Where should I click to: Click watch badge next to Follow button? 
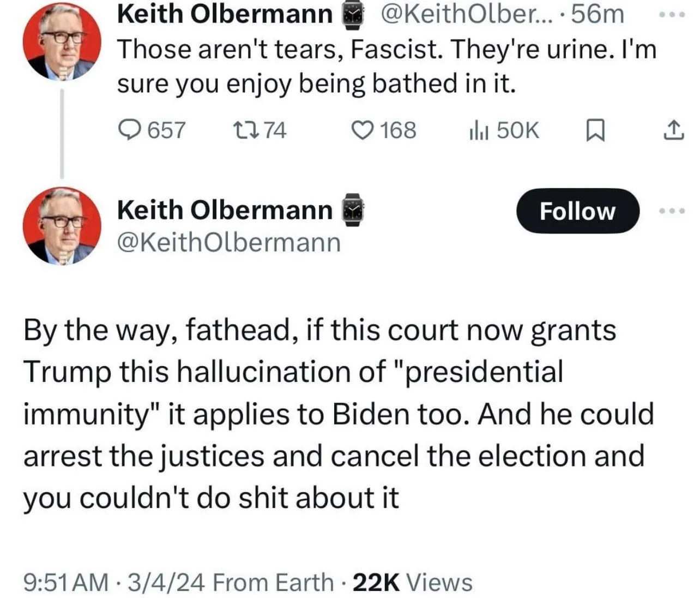point(352,210)
